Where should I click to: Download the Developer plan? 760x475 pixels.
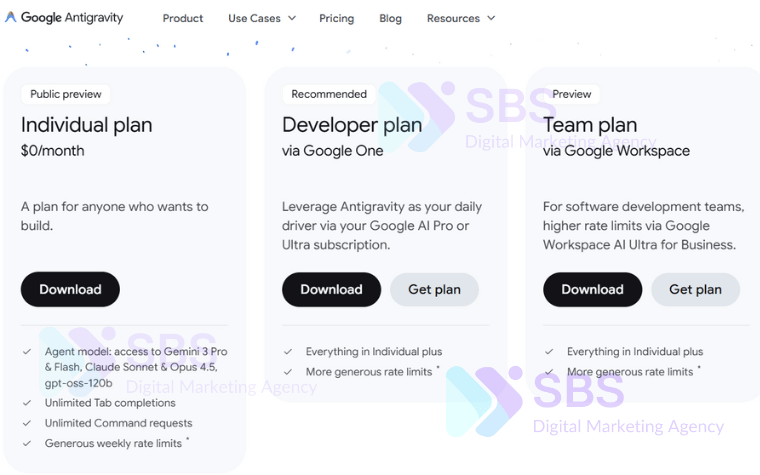coord(331,289)
